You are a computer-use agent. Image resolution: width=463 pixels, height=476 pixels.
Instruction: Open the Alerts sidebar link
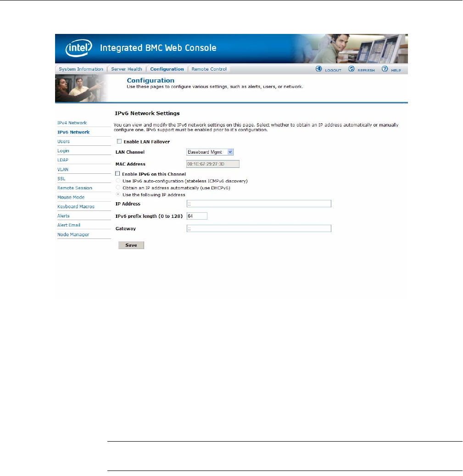point(63,216)
